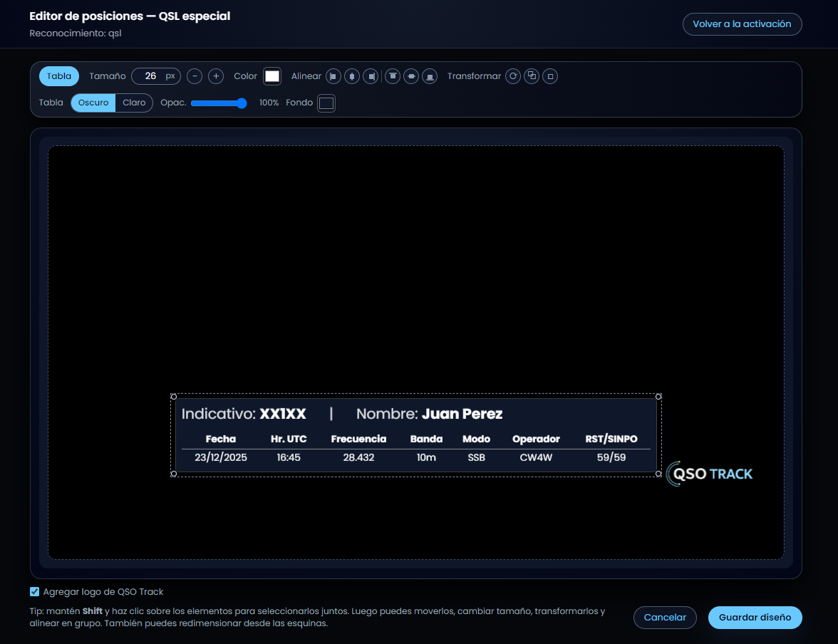Click Guardar diseño button
838x644 pixels.
coord(755,617)
